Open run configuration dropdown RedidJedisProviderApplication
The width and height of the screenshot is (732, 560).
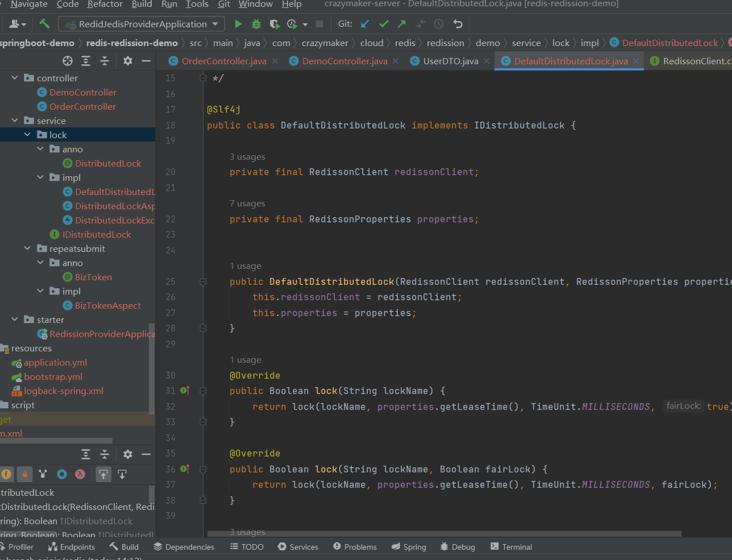click(x=142, y=24)
